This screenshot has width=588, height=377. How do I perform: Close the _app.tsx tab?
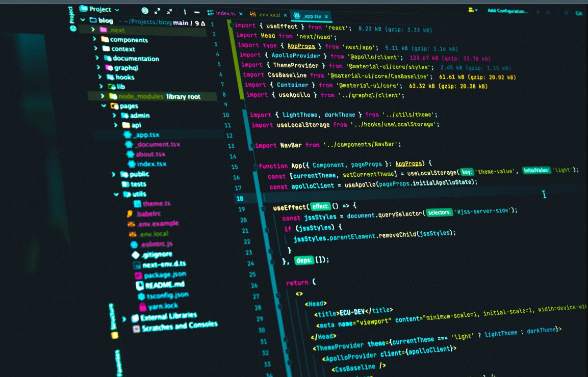[326, 16]
